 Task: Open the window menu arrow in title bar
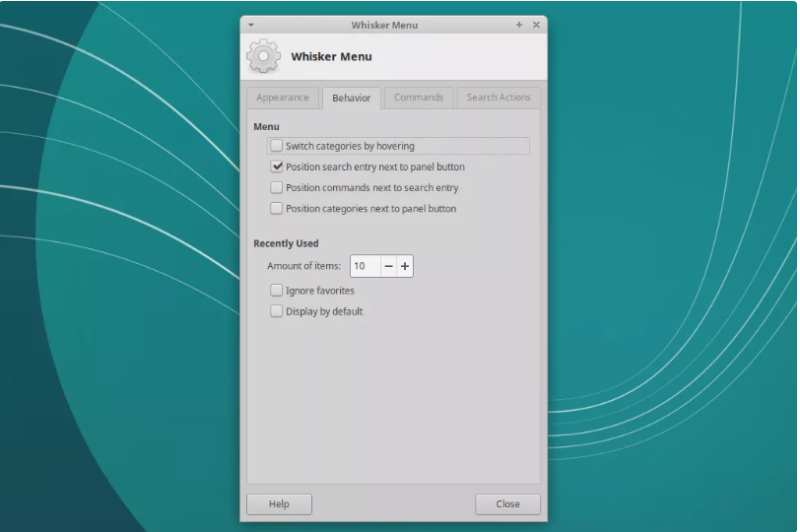[251, 25]
